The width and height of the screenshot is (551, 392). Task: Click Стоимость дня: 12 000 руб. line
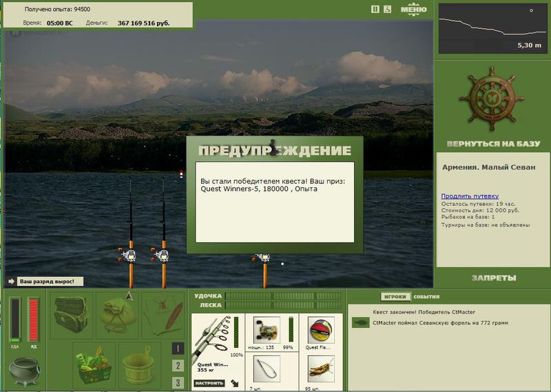tap(480, 210)
